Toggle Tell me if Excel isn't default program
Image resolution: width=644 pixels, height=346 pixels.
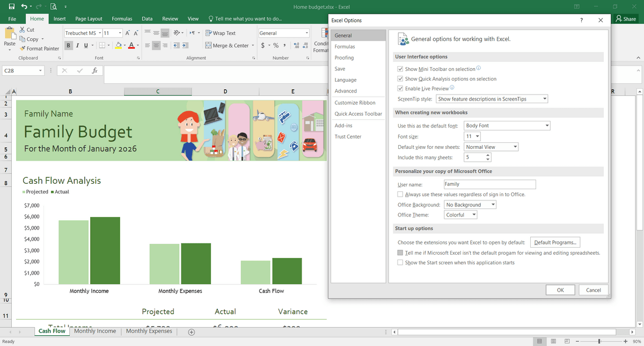pyautogui.click(x=400, y=253)
